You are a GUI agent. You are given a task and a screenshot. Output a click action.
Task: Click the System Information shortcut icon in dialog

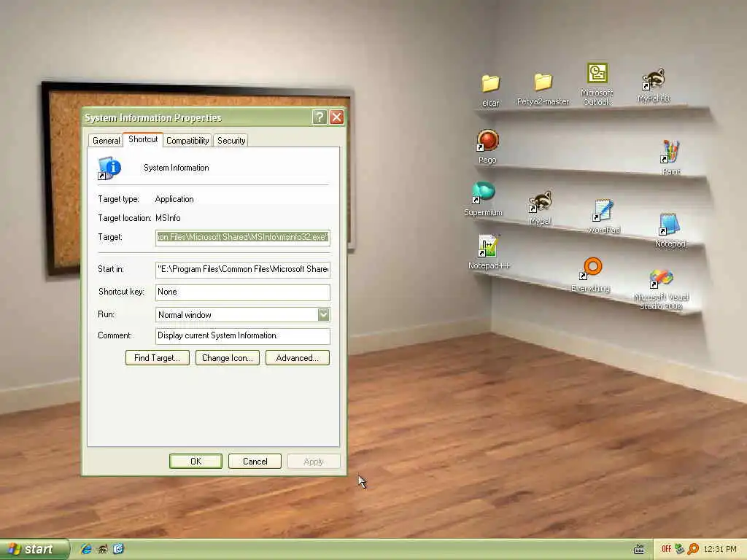[109, 168]
